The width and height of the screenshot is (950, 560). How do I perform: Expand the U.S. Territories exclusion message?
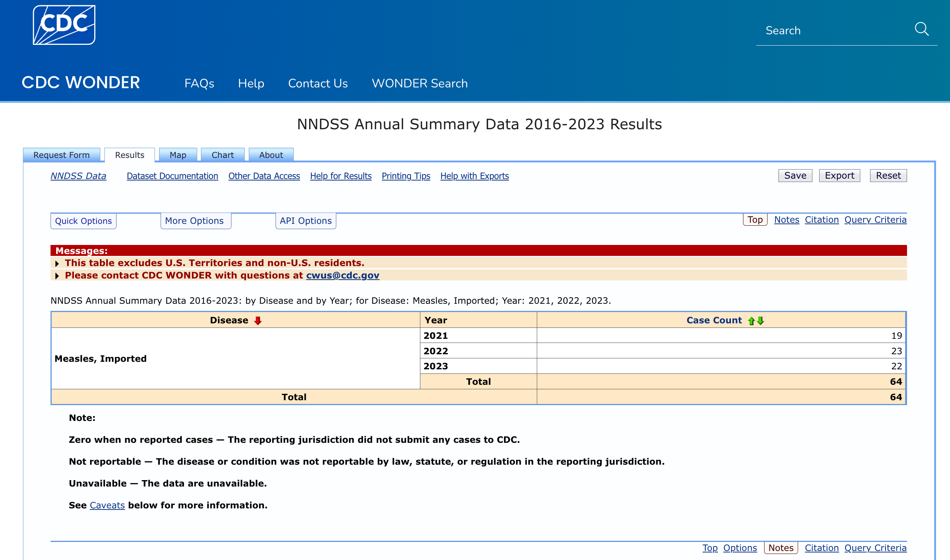pyautogui.click(x=57, y=263)
